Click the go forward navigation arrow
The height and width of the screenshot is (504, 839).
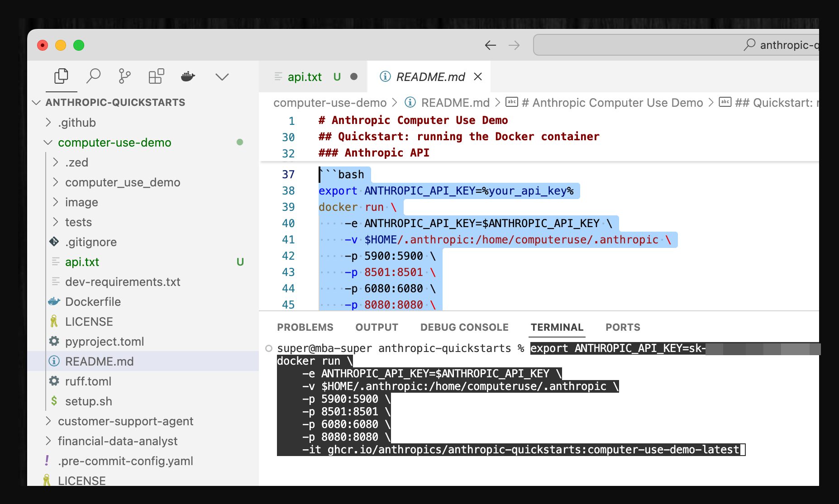click(514, 45)
